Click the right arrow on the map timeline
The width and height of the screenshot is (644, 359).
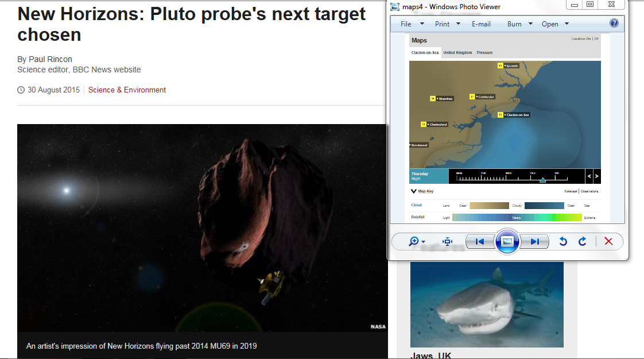[x=597, y=176]
